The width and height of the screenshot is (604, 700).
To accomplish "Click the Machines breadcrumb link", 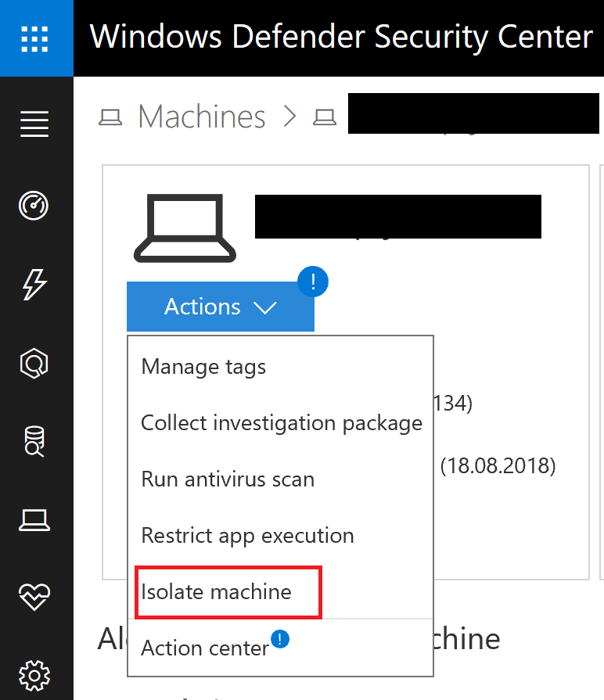I will (202, 117).
